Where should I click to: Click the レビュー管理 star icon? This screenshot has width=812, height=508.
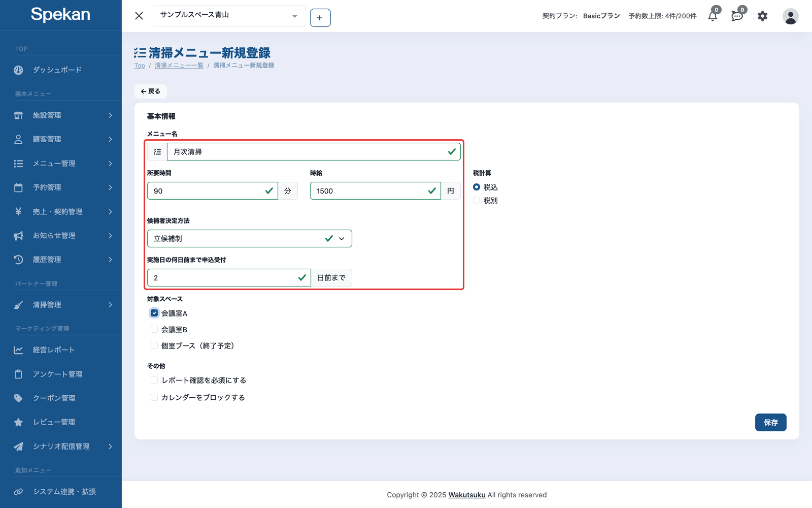[18, 422]
